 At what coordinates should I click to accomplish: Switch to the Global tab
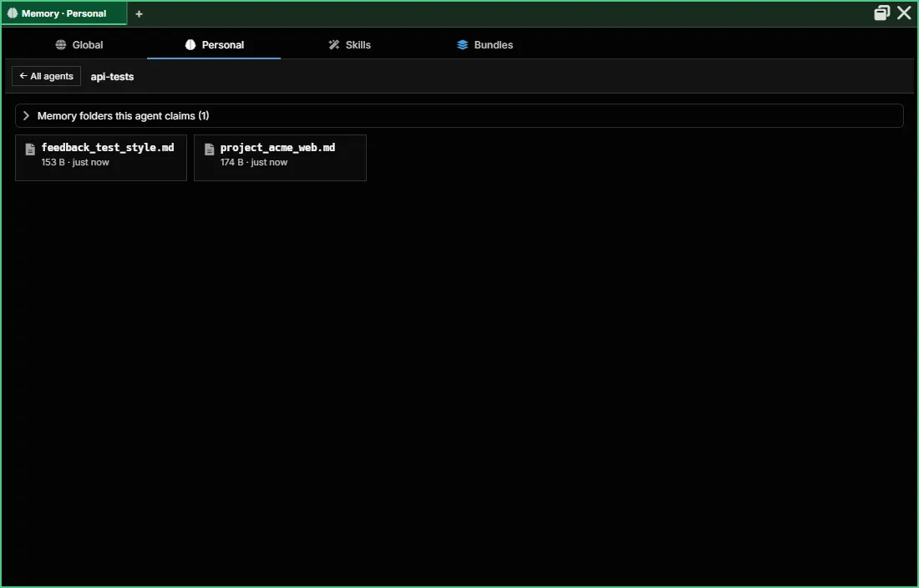click(x=79, y=45)
